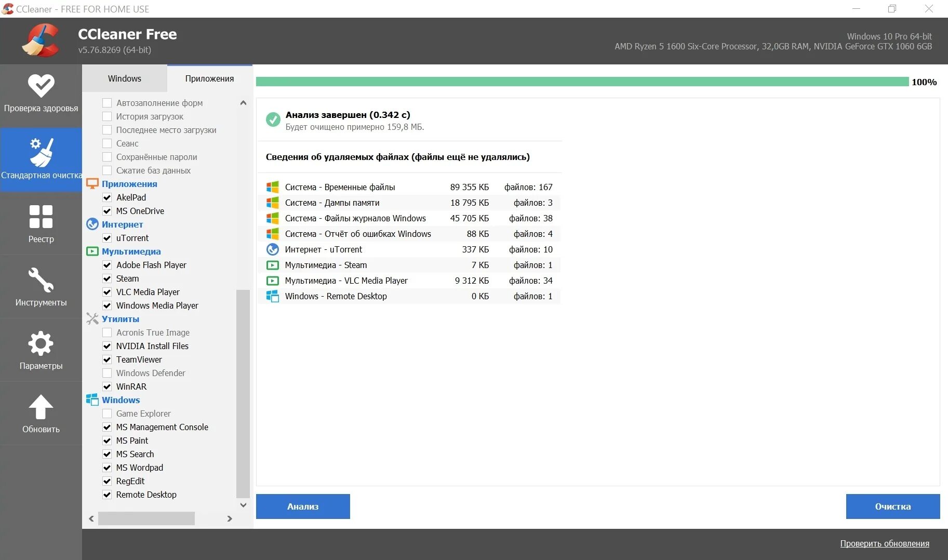Click the CCleaner logo in the header
The height and width of the screenshot is (560, 948).
[x=41, y=41]
